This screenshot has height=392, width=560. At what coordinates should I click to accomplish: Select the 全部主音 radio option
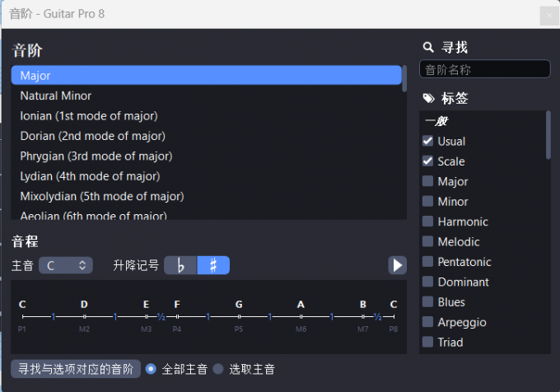pyautogui.click(x=151, y=369)
